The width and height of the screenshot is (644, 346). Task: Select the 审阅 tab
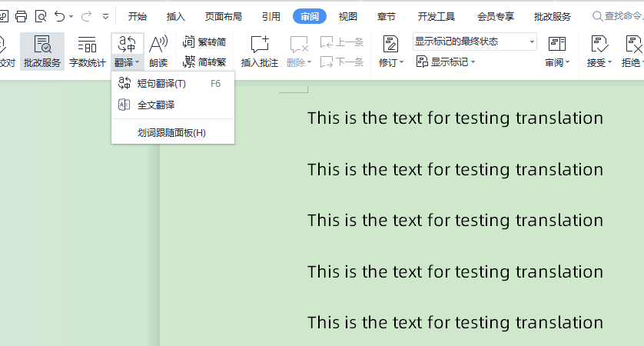[310, 16]
